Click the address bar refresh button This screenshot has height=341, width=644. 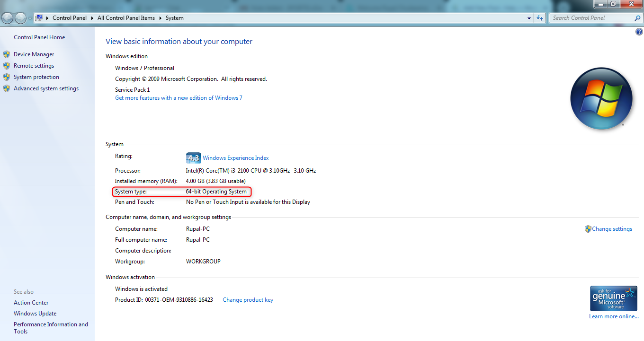coord(540,18)
